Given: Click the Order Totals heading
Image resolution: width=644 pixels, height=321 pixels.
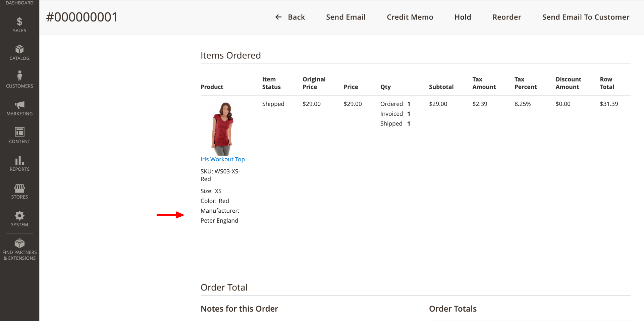Looking at the screenshot, I should point(452,309).
